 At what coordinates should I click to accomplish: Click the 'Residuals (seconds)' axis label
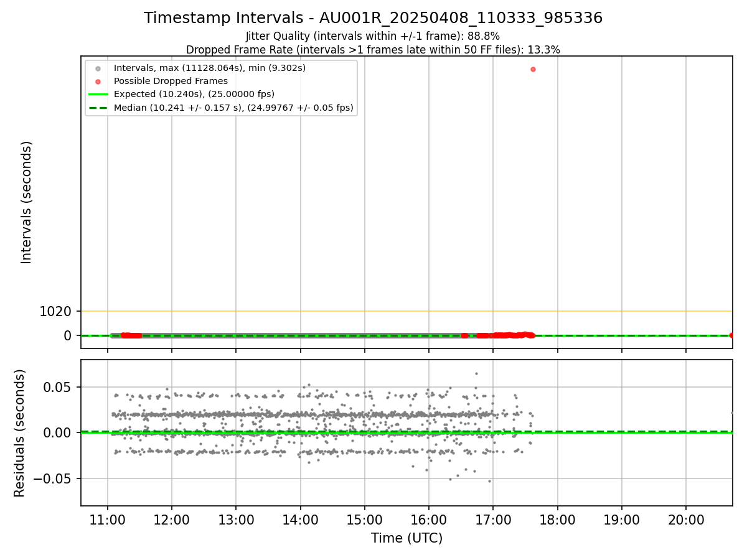pyautogui.click(x=19, y=433)
